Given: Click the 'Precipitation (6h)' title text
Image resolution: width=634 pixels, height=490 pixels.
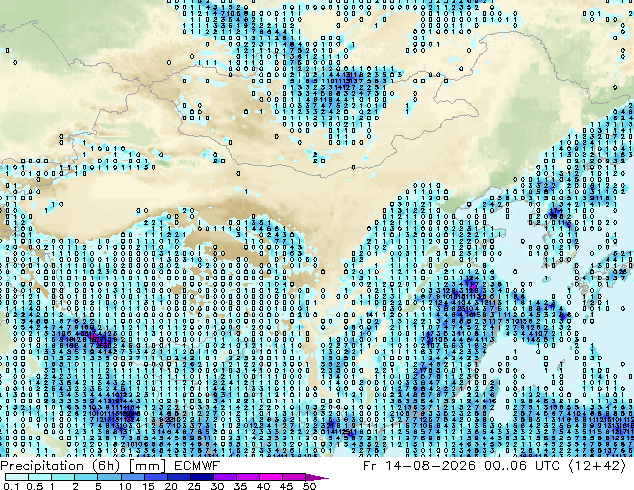Looking at the screenshot, I should click(x=60, y=466).
